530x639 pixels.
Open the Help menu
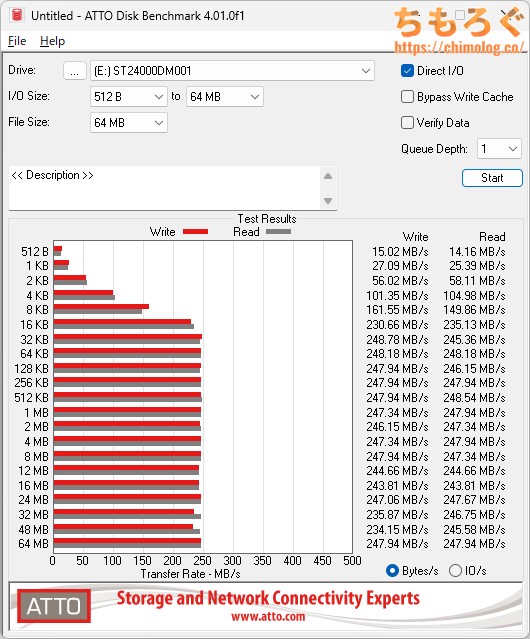(x=52, y=41)
